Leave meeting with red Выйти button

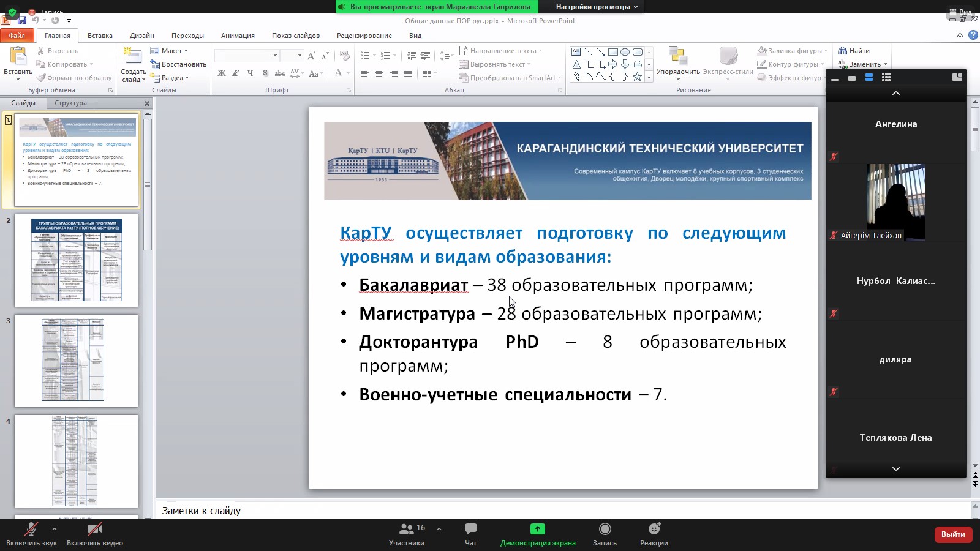pyautogui.click(x=953, y=534)
